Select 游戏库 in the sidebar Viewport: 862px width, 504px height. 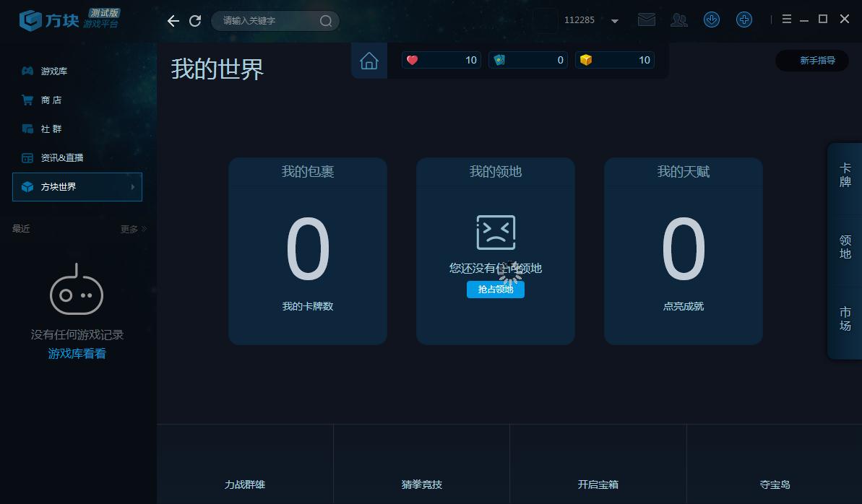tap(53, 71)
